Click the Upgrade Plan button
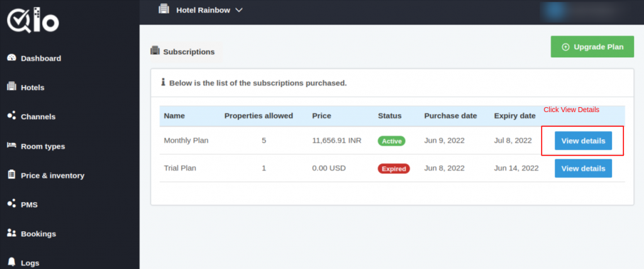Image resolution: width=644 pixels, height=269 pixels. (x=592, y=47)
